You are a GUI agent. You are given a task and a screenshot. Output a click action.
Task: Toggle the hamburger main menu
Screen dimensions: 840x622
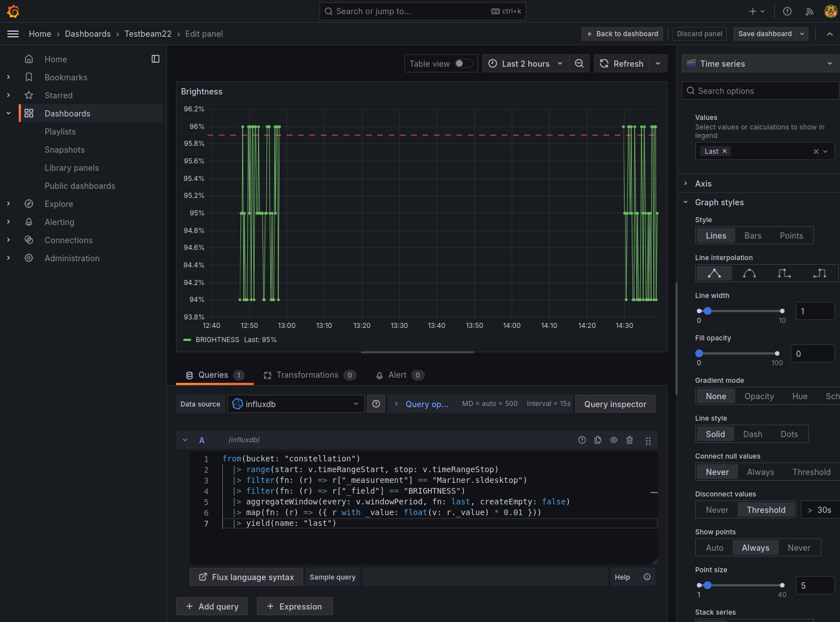13,34
